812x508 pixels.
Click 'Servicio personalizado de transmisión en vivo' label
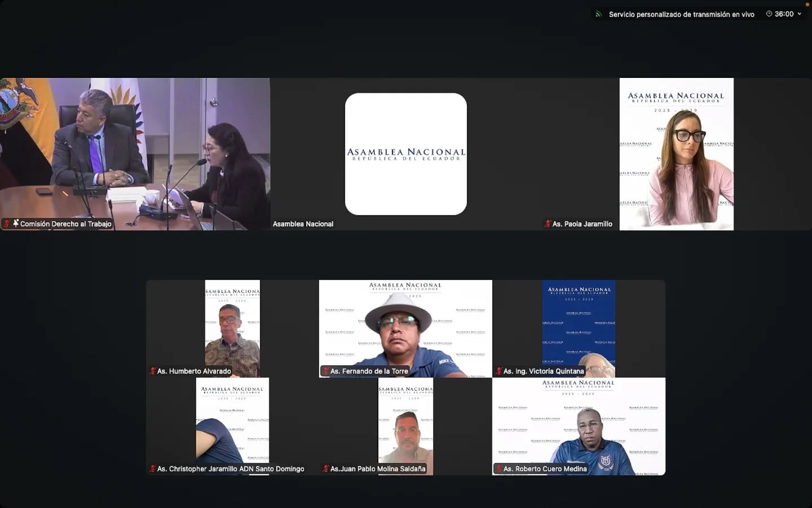click(681, 15)
